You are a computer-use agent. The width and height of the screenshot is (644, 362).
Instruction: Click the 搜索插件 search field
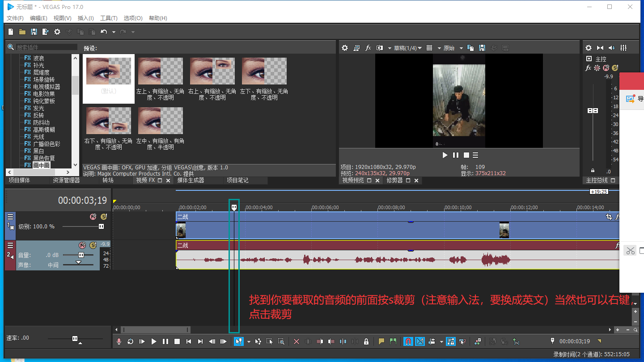[47, 47]
